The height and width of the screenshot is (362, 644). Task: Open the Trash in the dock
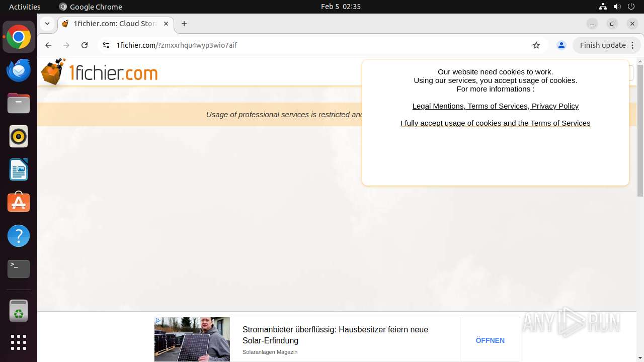tap(19, 311)
